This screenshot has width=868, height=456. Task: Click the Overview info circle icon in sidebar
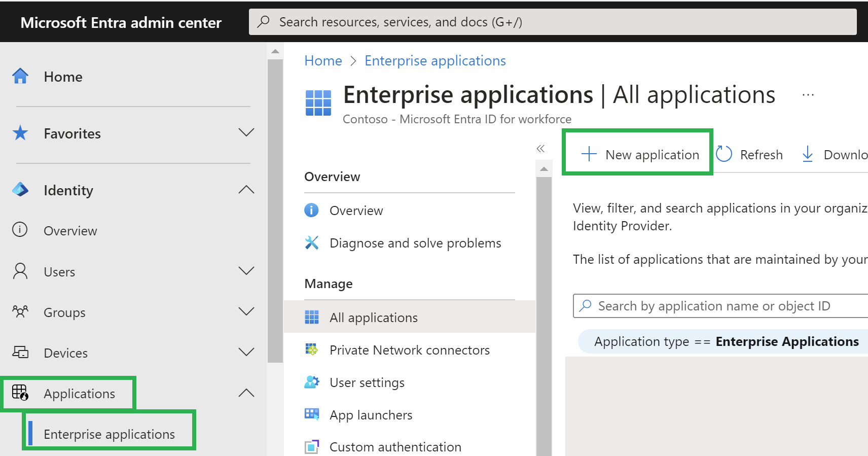(x=20, y=230)
